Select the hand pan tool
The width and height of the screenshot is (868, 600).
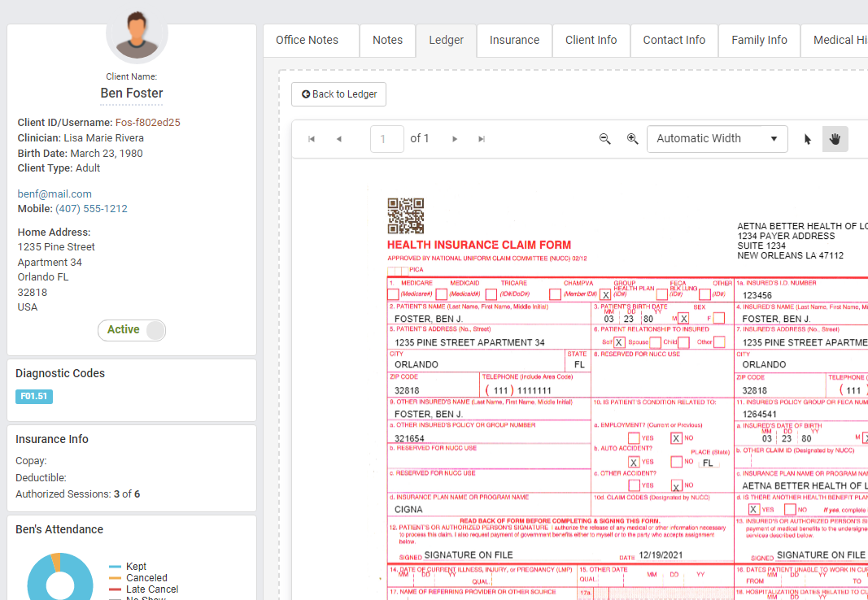pos(835,139)
